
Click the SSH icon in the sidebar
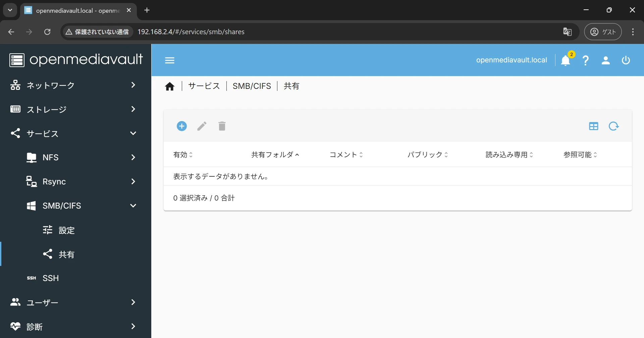point(32,278)
